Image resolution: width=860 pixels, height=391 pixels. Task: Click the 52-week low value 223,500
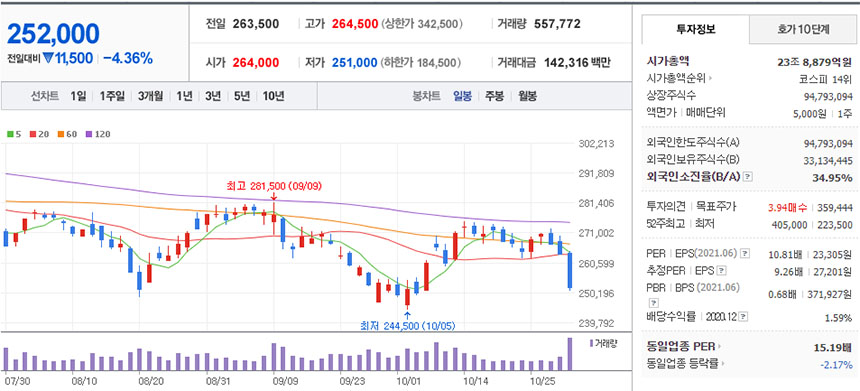835,224
